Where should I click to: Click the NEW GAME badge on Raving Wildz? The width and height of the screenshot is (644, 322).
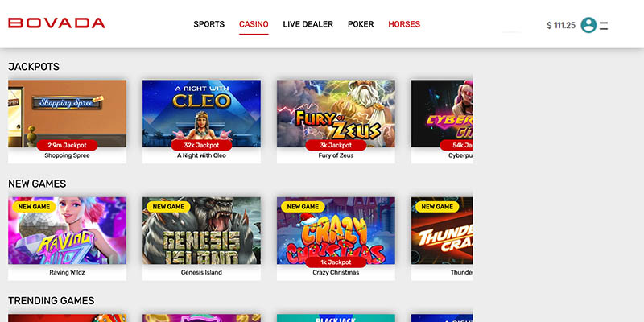click(x=34, y=207)
